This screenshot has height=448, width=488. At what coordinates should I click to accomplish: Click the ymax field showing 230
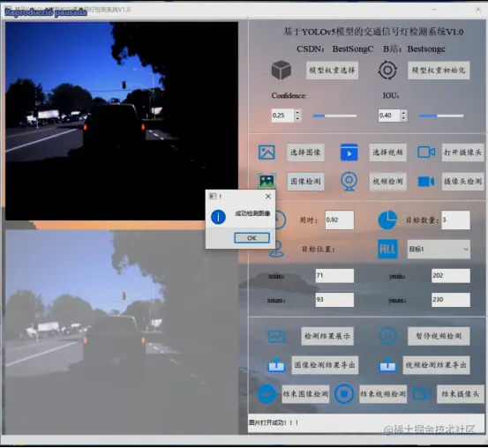tap(451, 300)
